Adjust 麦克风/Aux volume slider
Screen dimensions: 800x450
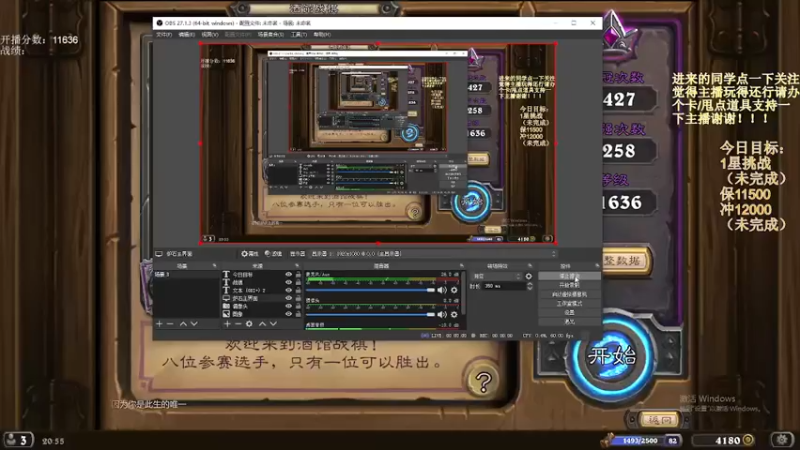[370, 290]
